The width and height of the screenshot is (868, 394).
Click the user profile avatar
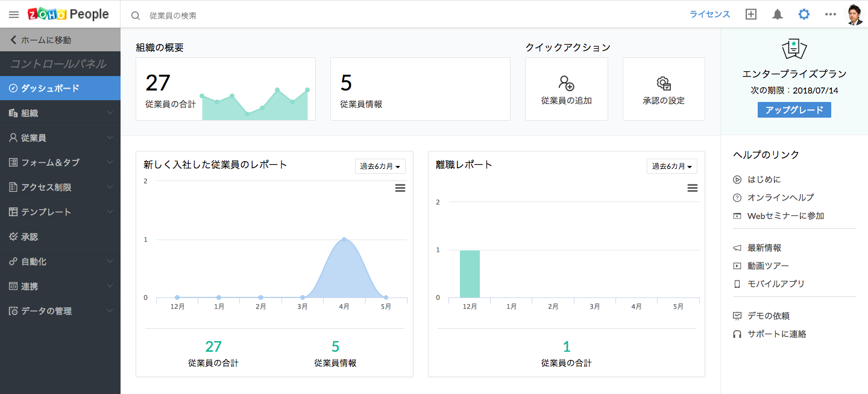coord(855,14)
